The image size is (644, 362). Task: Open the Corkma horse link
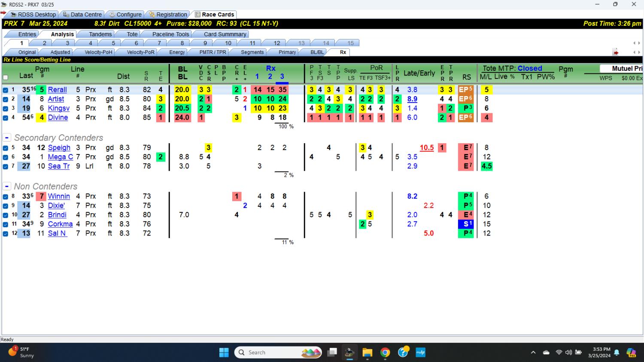tap(61, 224)
